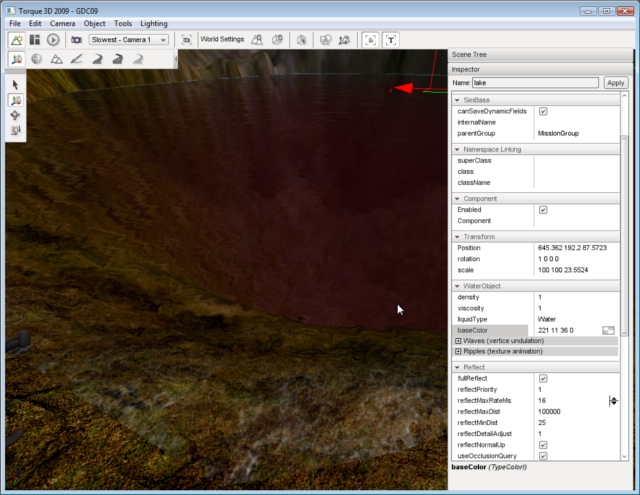
Task: Expand the Waves (vertice undulation) group
Action: tap(459, 341)
